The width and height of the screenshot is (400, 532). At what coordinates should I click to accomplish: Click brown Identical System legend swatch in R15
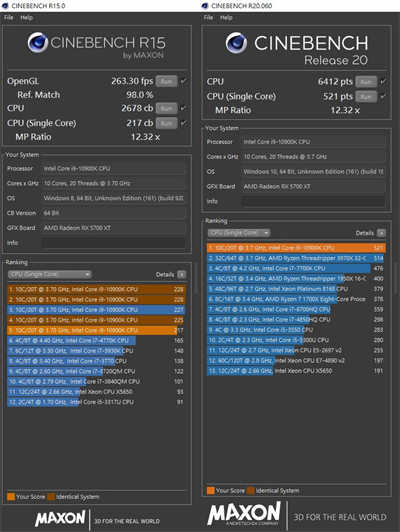[51, 497]
